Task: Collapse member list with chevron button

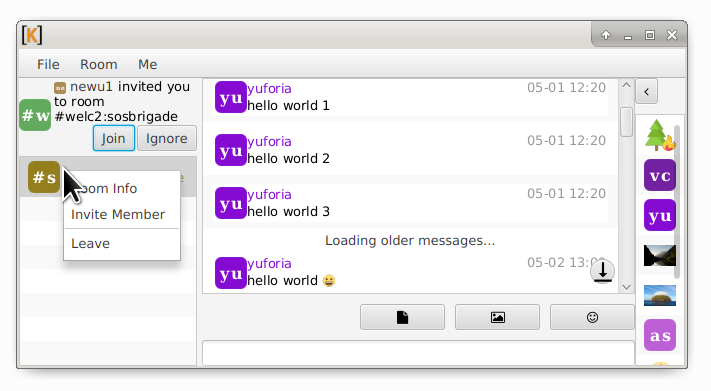Action: pos(647,92)
